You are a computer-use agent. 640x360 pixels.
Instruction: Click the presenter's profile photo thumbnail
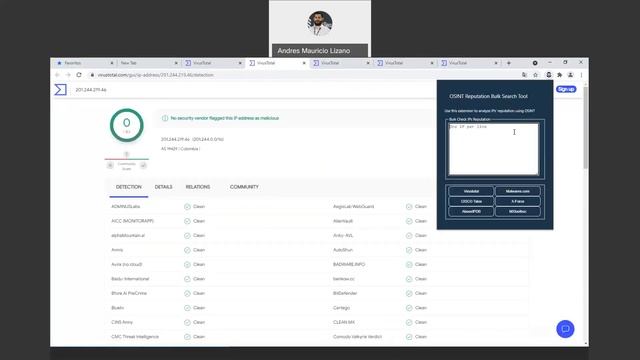click(320, 23)
